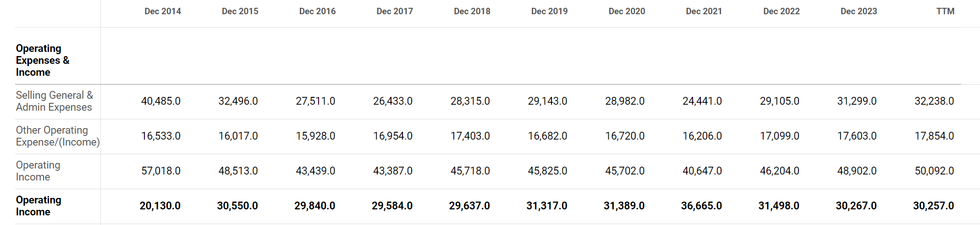Image resolution: width=980 pixels, height=225 pixels.
Task: Click the Other Operating Expense/(Income) row label
Action: tap(57, 136)
